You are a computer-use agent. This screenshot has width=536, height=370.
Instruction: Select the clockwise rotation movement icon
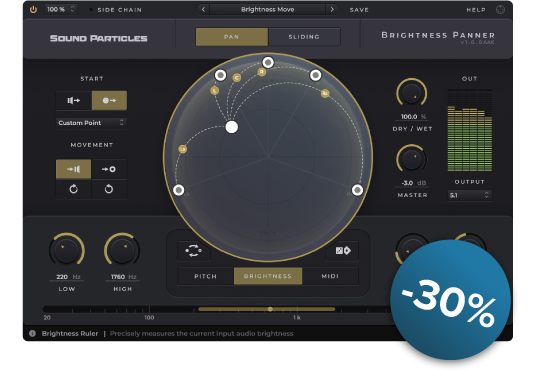(109, 189)
